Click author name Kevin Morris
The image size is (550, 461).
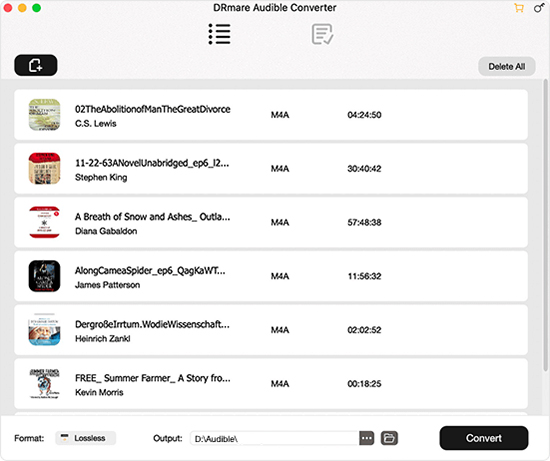click(99, 392)
